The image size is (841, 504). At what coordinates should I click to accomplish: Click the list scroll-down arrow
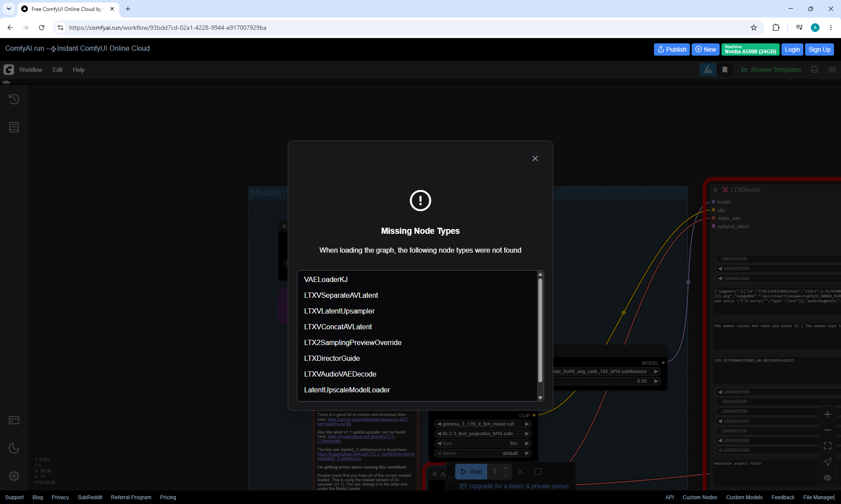pos(540,398)
